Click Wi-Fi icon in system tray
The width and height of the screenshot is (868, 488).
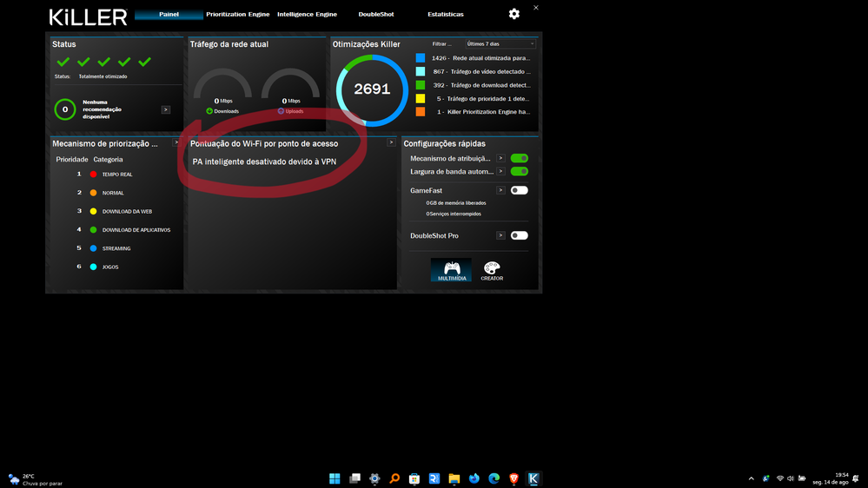tap(780, 478)
